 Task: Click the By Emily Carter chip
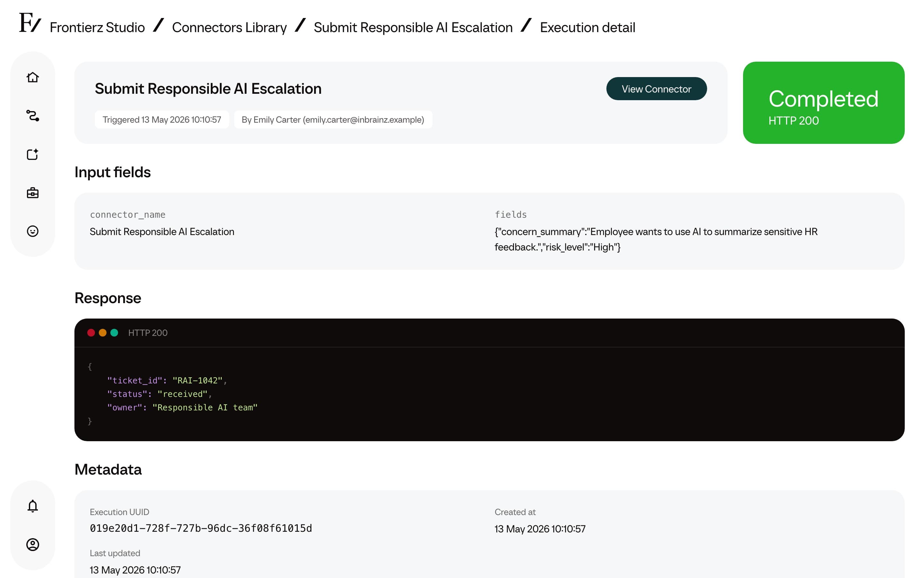[333, 120]
